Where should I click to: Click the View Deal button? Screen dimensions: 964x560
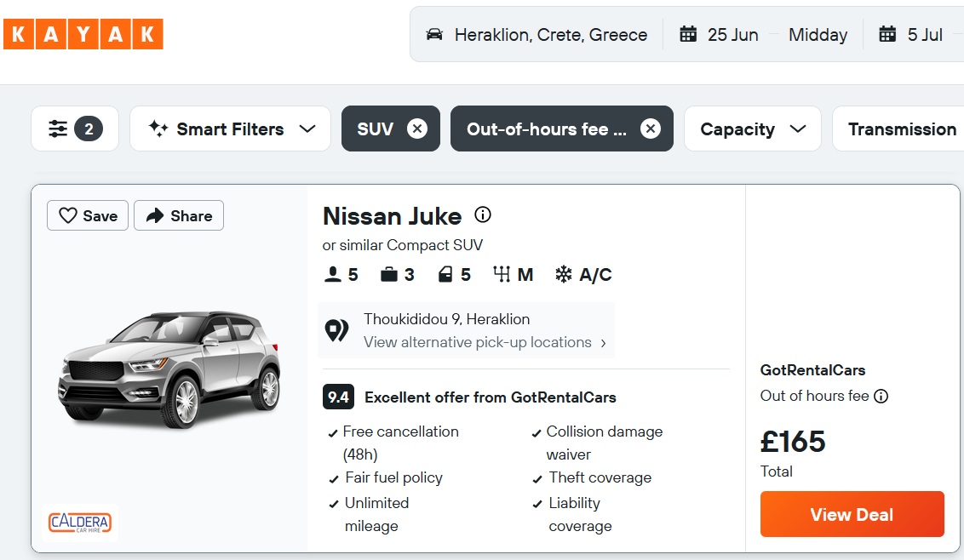pyautogui.click(x=852, y=514)
